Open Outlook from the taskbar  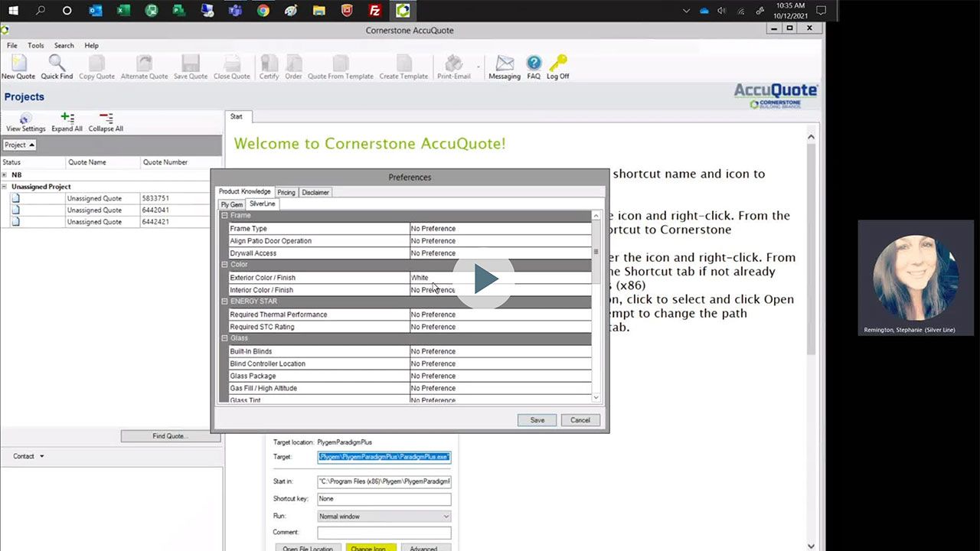(96, 11)
